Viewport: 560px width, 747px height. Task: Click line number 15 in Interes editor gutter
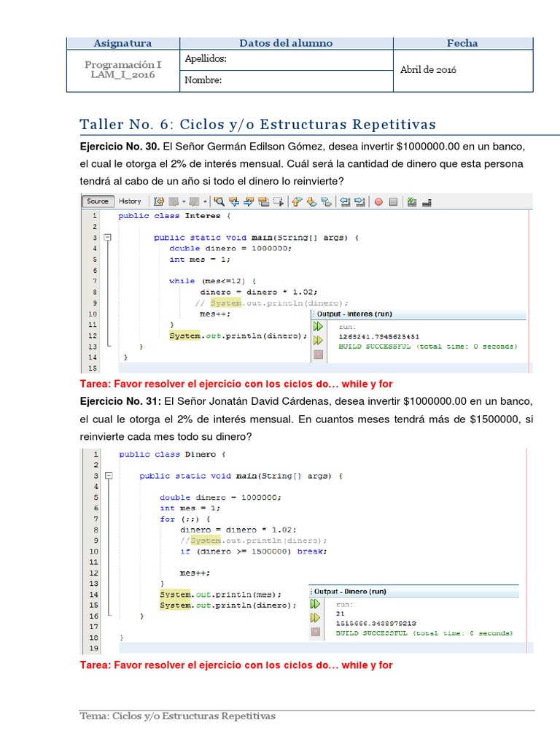click(93, 368)
